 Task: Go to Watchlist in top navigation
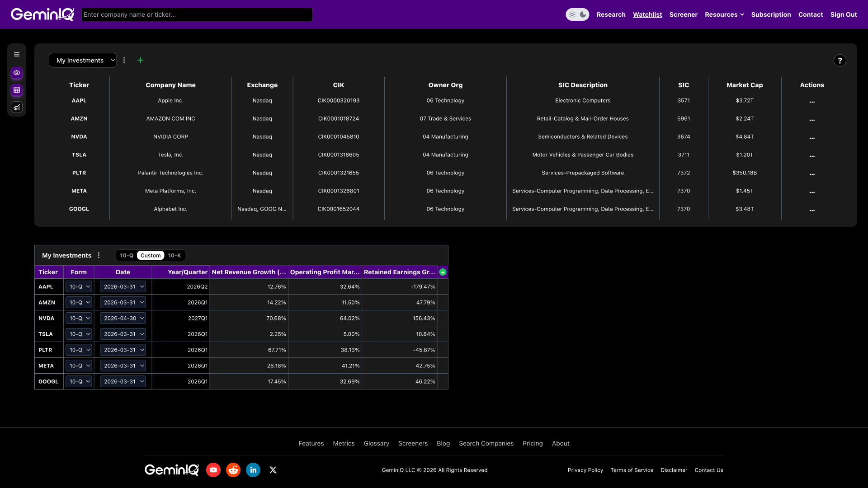[x=647, y=14]
